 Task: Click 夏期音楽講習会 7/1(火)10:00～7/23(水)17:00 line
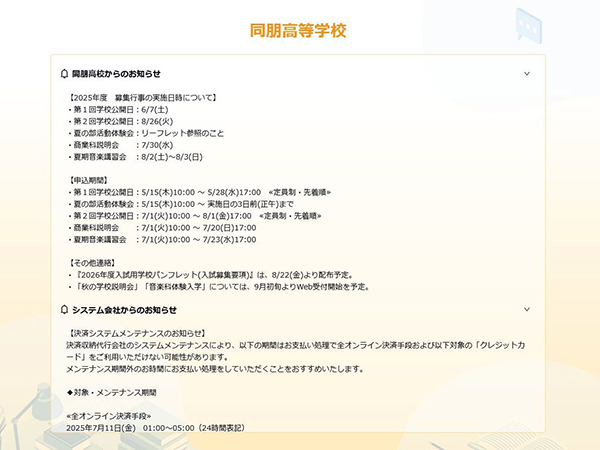click(162, 240)
